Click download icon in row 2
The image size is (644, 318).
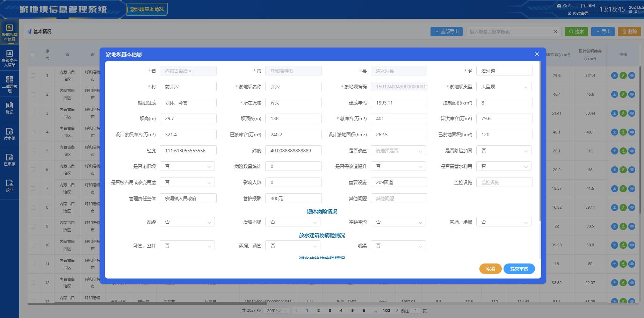pos(615,94)
